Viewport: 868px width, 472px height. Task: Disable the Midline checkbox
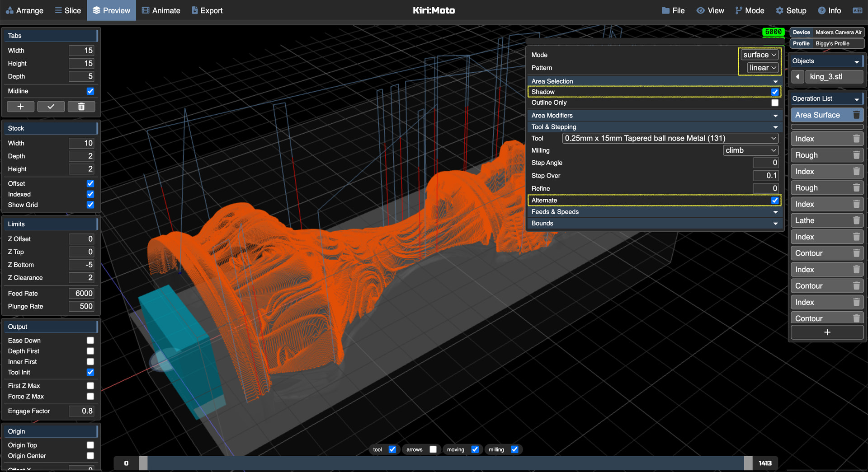click(90, 91)
